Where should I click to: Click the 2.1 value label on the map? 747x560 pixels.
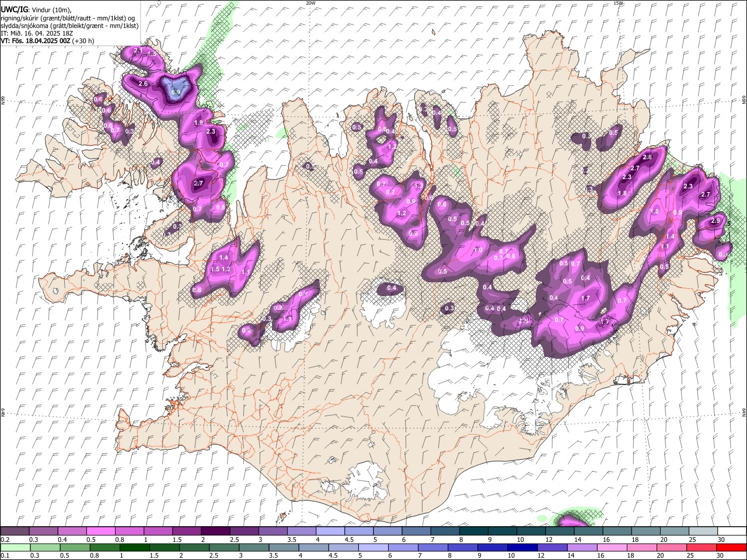tap(138, 51)
